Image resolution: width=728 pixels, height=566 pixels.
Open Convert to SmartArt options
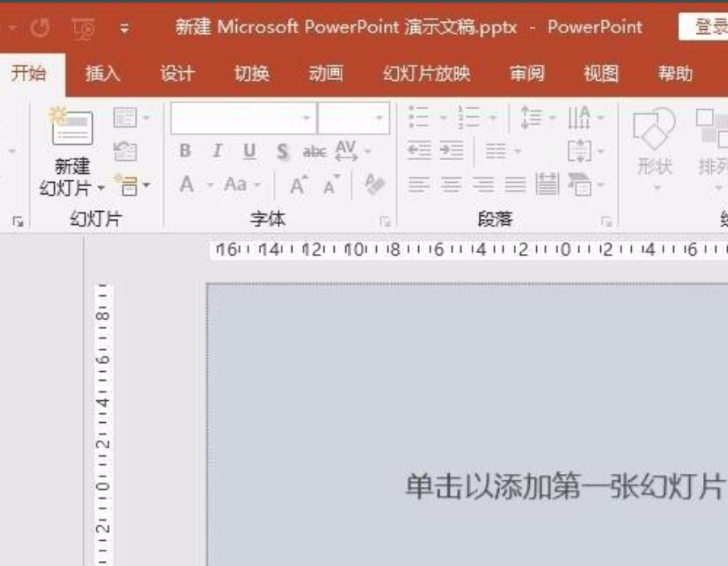(586, 184)
